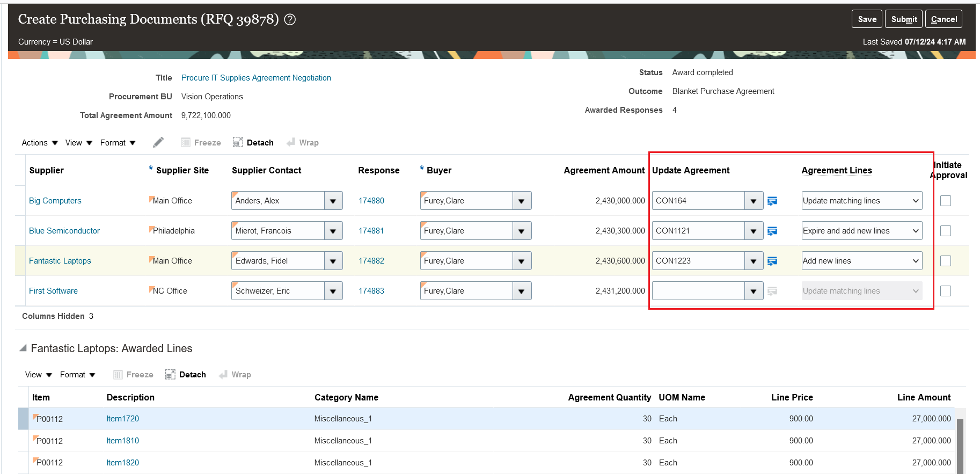Open Procure IT Supplies Agreement Negotiation link

click(x=256, y=78)
